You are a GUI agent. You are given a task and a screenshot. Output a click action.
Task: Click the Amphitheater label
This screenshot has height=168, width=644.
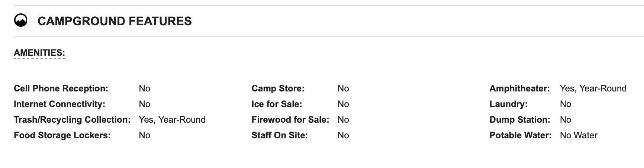coord(519,88)
